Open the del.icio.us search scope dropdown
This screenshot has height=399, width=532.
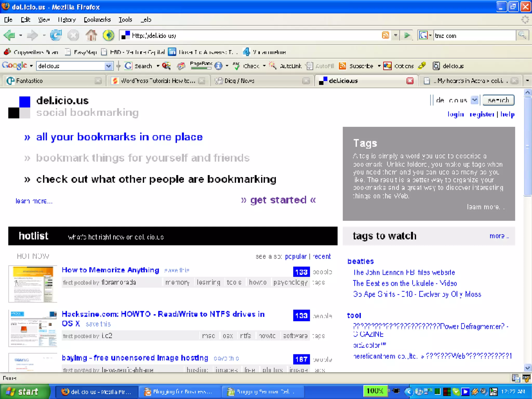pyautogui.click(x=474, y=100)
